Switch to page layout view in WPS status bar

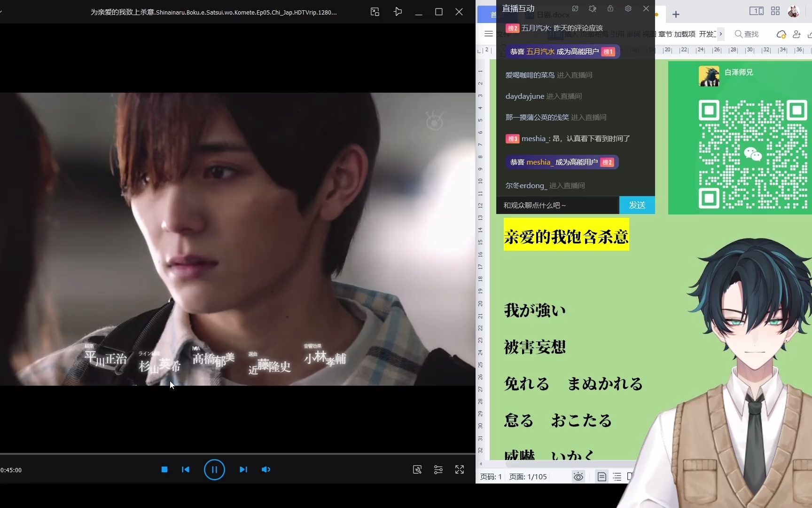pyautogui.click(x=601, y=477)
